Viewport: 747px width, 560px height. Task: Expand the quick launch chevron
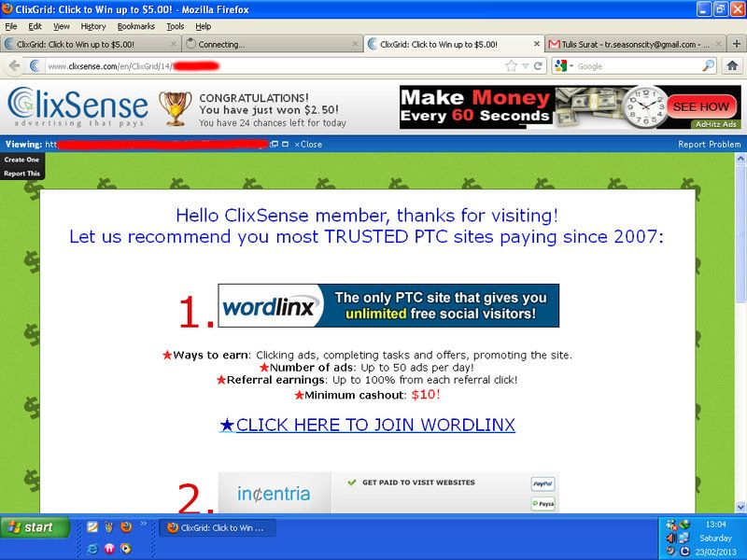143,524
